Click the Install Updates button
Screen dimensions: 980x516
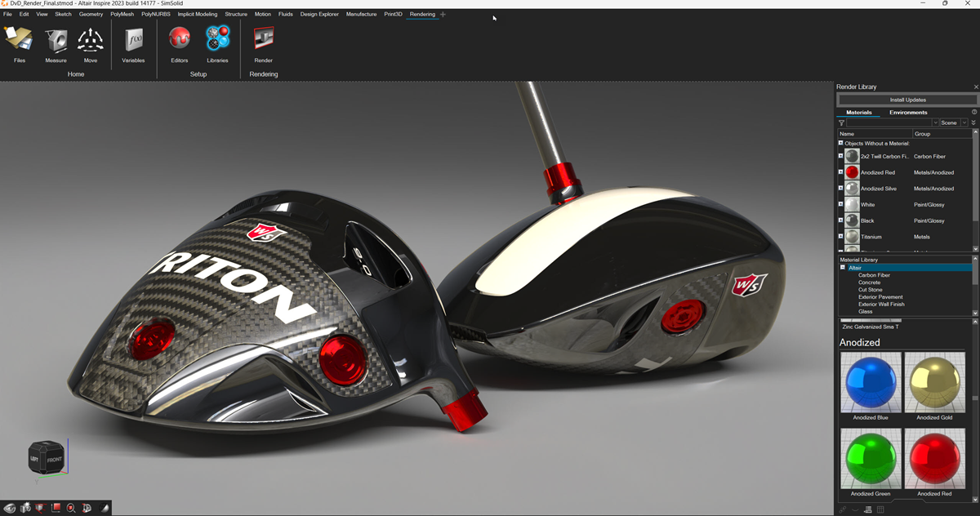[x=907, y=100]
